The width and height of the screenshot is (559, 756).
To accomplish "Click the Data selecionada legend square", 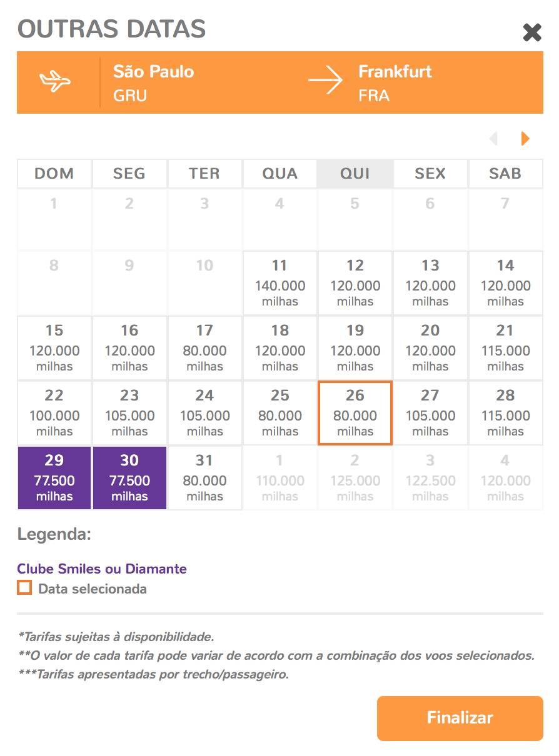I will coord(24,587).
